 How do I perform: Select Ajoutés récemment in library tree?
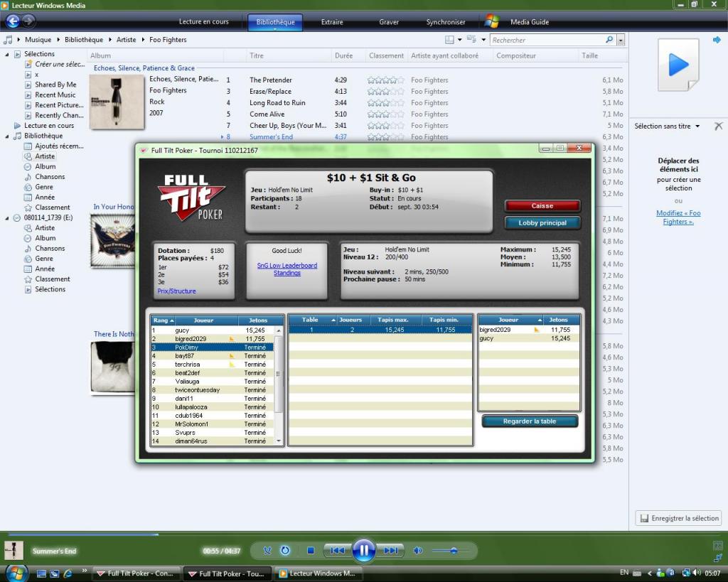click(54, 146)
